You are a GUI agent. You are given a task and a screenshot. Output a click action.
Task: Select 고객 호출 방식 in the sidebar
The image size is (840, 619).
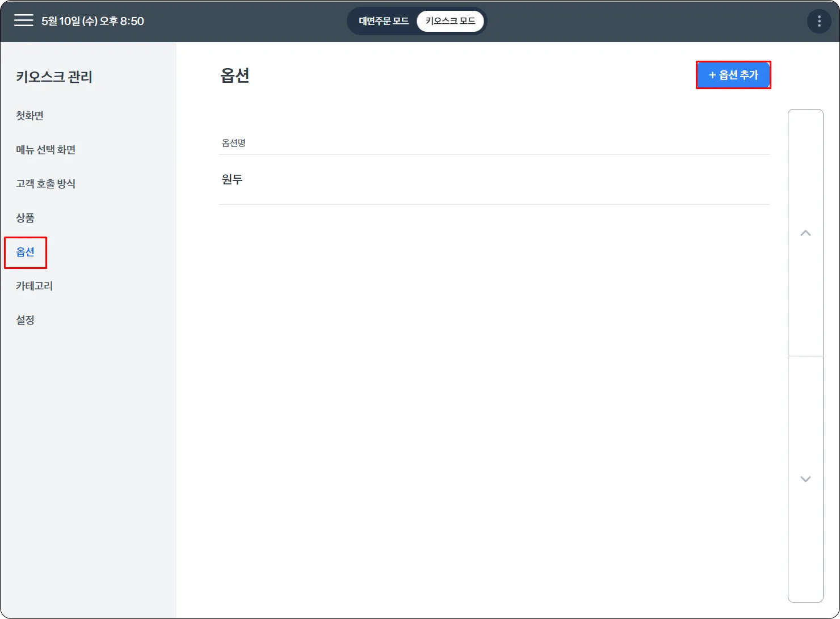pos(45,184)
